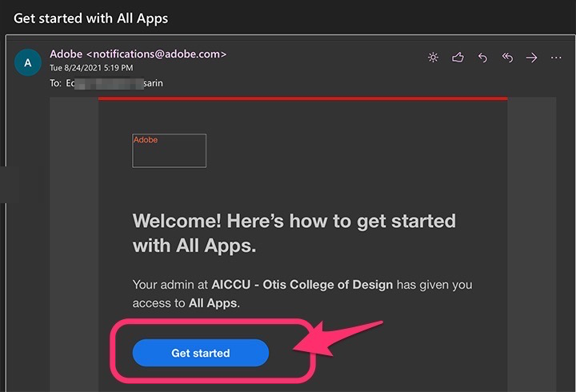Click the date Tue 8/24/2021 5:19 PM

tap(91, 68)
